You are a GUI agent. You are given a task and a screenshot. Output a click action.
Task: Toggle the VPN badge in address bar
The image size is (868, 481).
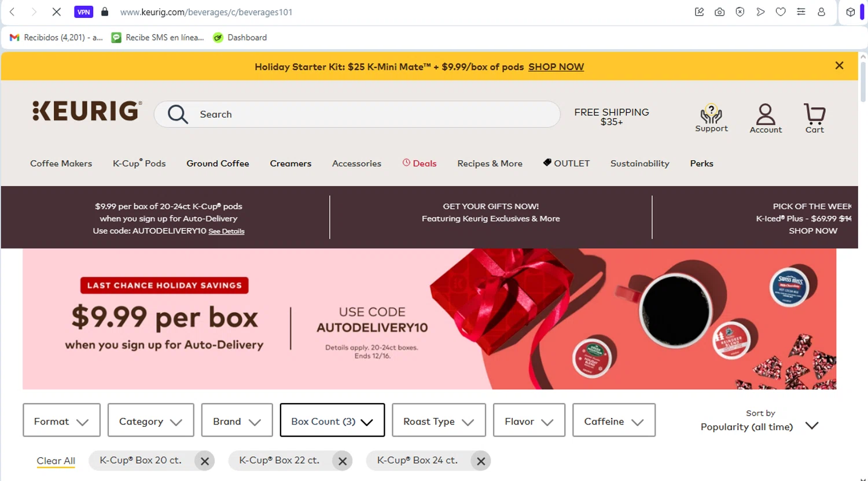pos(84,12)
